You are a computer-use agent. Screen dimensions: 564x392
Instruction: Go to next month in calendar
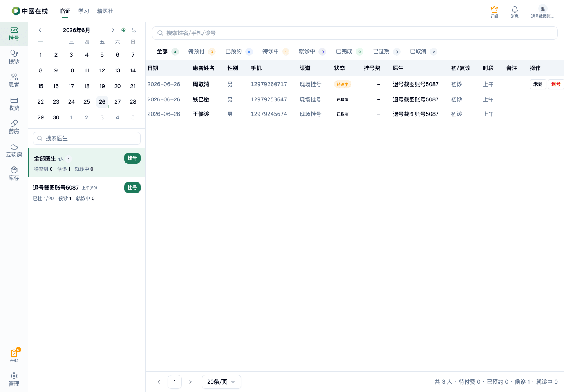coord(113,30)
